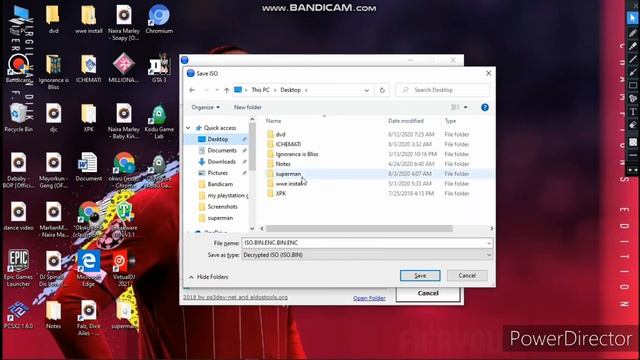Open Microsoft Edge desktop shortcut
Viewport: 640px width, 360px height.
tap(89, 268)
